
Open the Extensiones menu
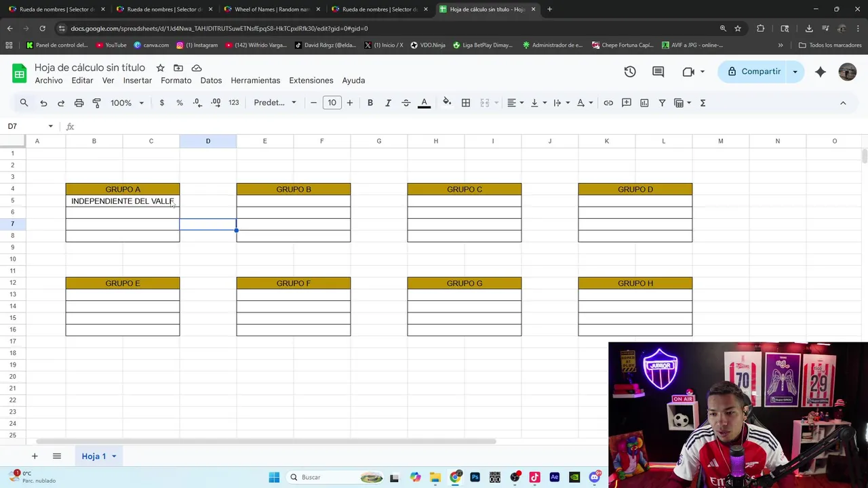(311, 81)
